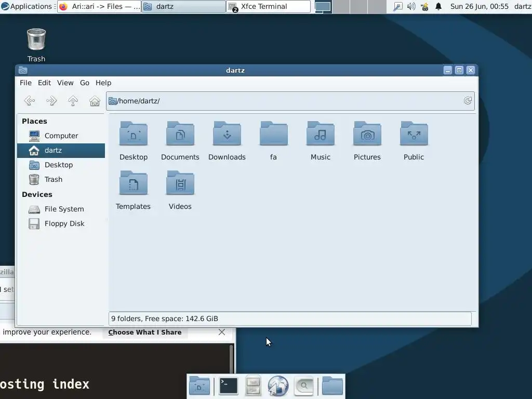This screenshot has height=399, width=532.
Task: Click the Trash icon on the desktop
Action: 36,45
